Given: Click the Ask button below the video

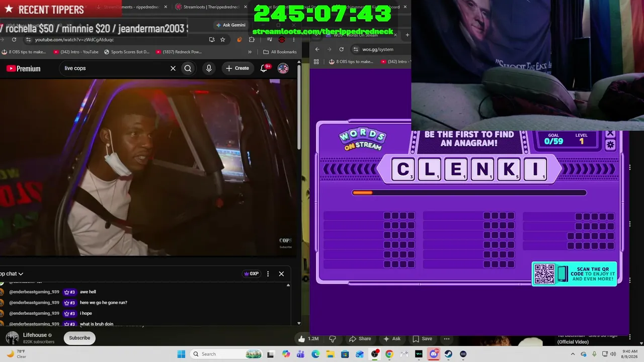Looking at the screenshot, I should [392, 339].
